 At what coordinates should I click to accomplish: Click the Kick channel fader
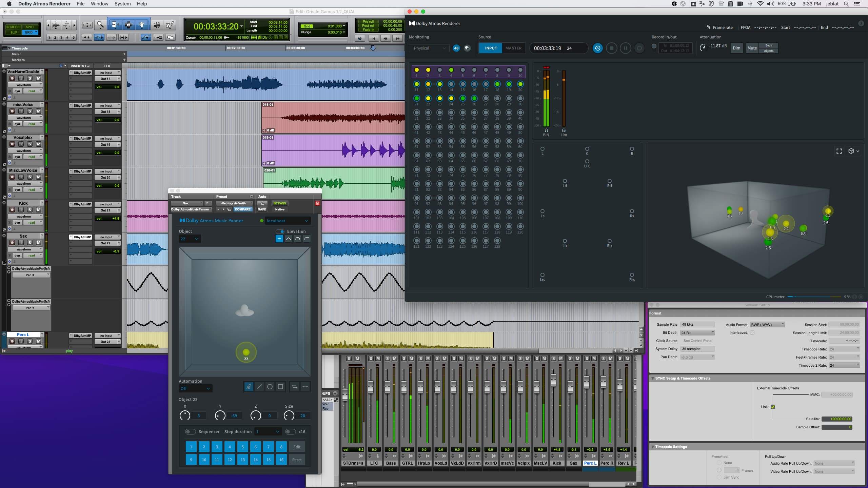[x=553, y=380]
